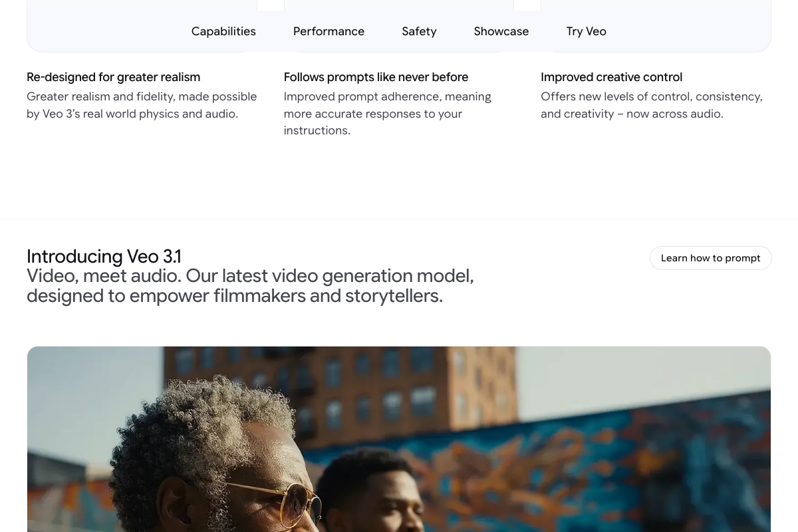Navigate to the Showcase section
798x532 pixels.
501,31
